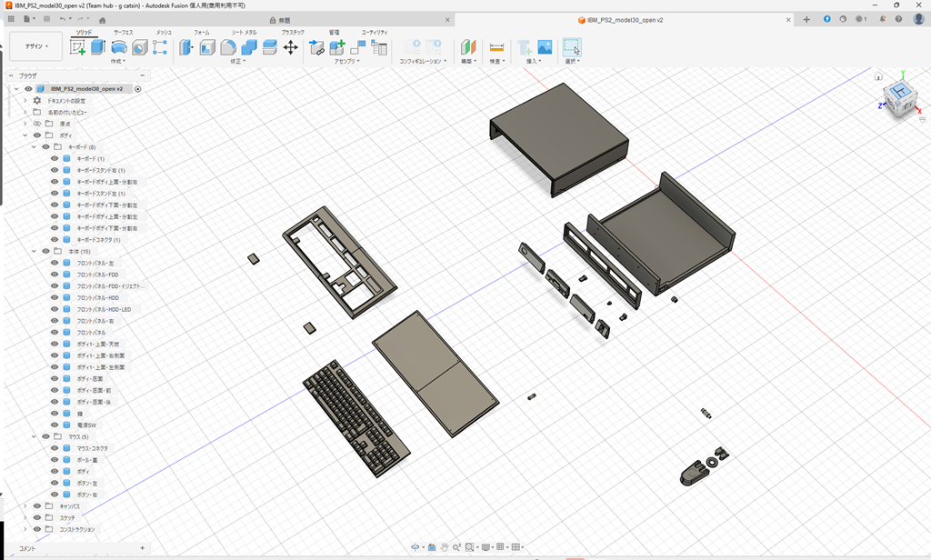Click the Pan icon on the navigation bar
This screenshot has width=931, height=560.
point(445,546)
